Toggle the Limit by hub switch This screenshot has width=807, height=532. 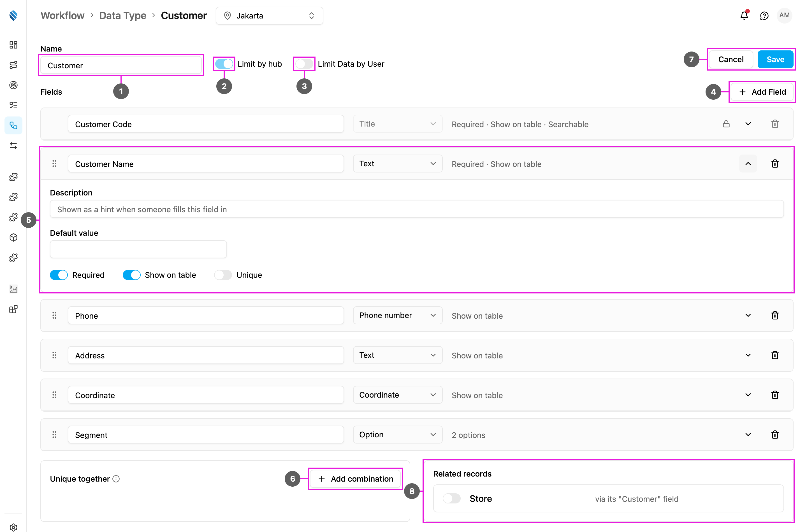pos(224,64)
